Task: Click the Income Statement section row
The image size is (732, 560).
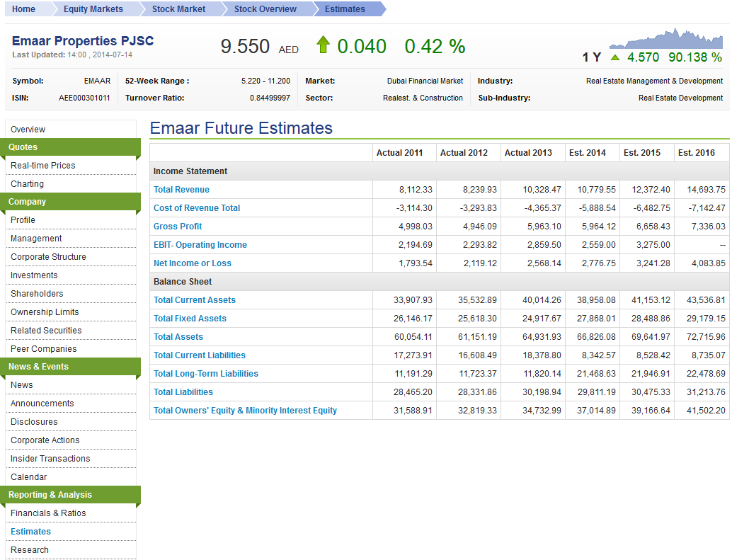Action: click(x=440, y=171)
